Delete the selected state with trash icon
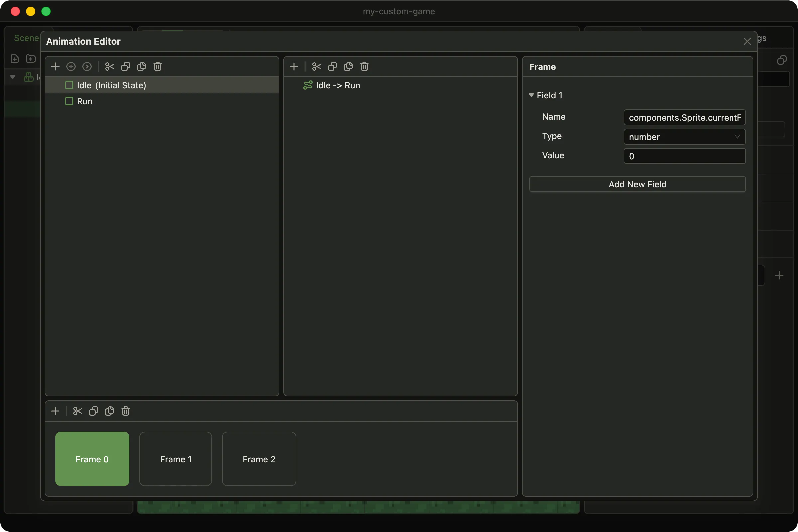798x532 pixels. pos(157,66)
